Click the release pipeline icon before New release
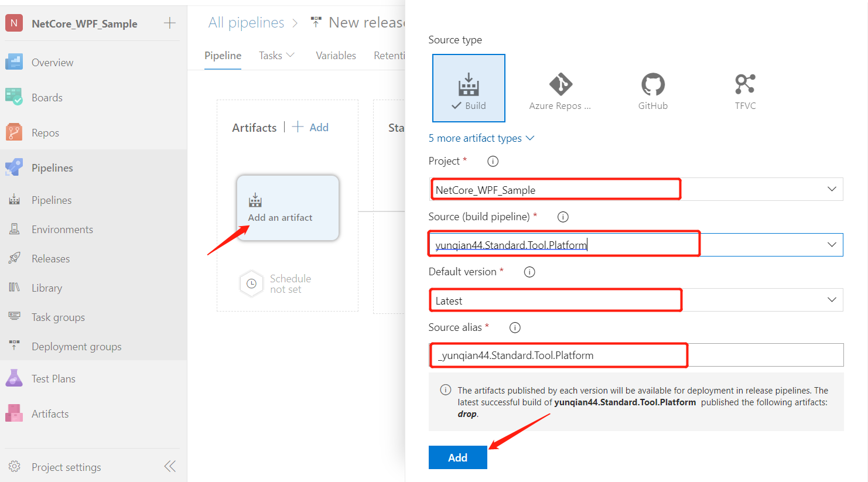The height and width of the screenshot is (482, 868). point(316,22)
